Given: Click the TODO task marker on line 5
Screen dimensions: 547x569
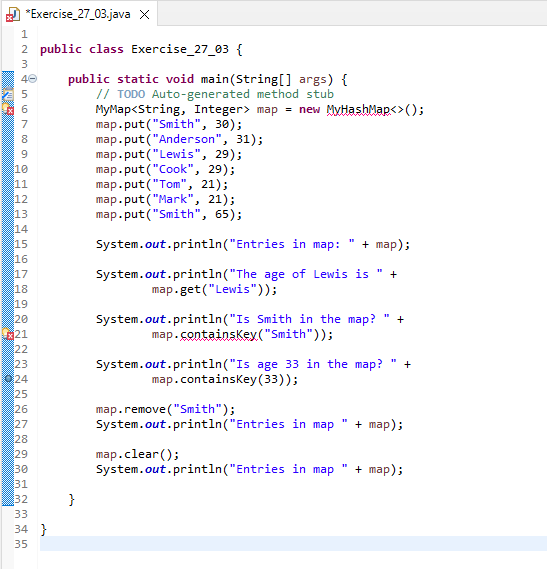Looking at the screenshot, I should [x=8, y=94].
